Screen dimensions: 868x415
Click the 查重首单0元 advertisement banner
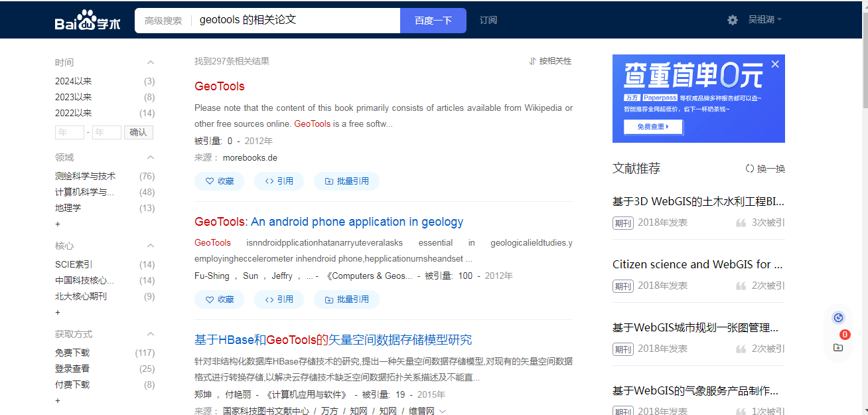(699, 98)
